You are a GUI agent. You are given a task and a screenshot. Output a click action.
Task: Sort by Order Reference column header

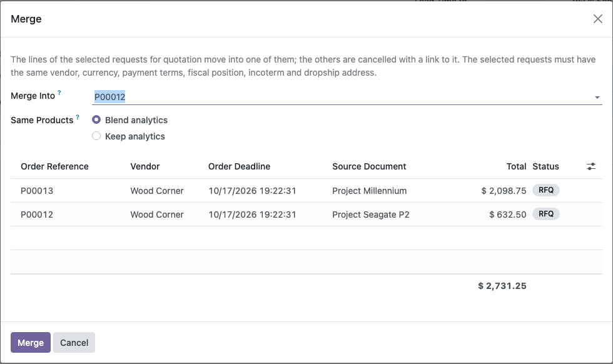[55, 166]
